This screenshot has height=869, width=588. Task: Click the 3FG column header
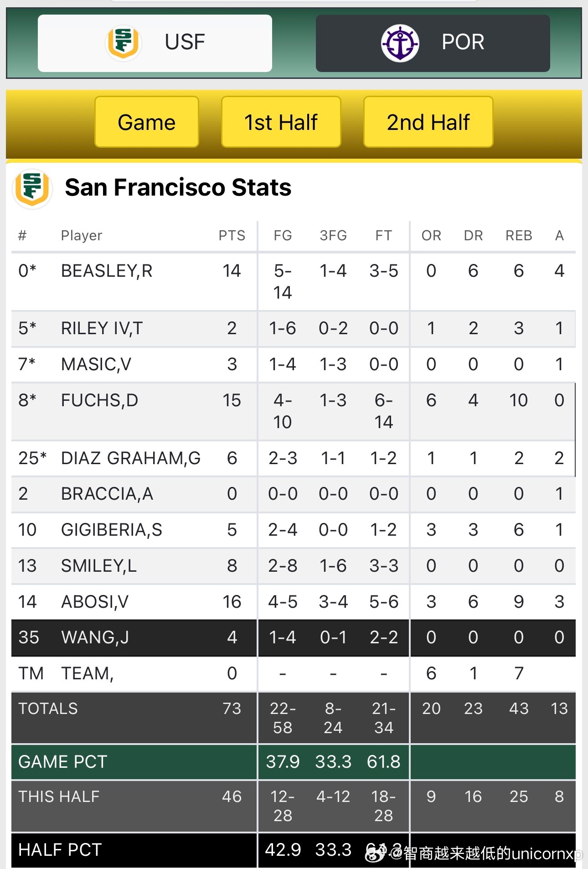click(333, 236)
